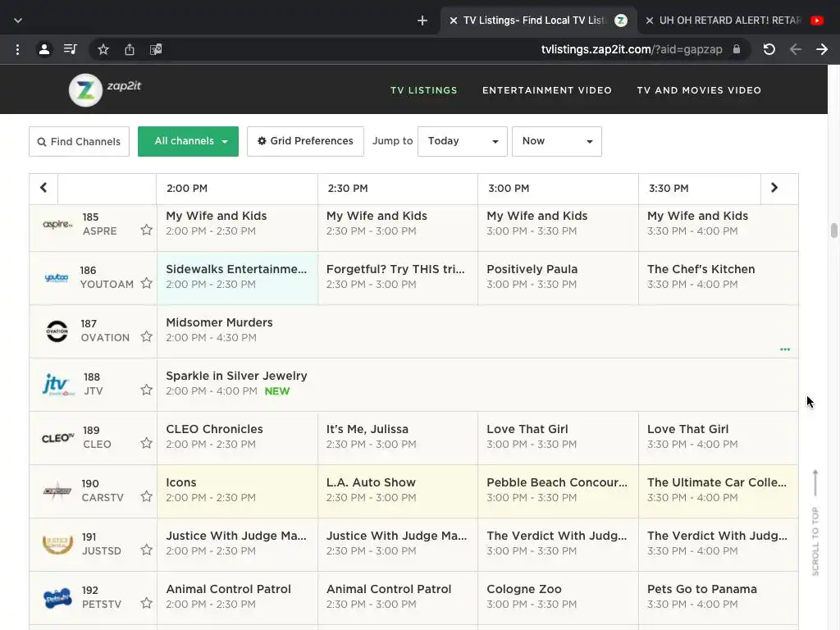The image size is (840, 630).
Task: Click Scroll To Top arrow
Action: pyautogui.click(x=815, y=482)
